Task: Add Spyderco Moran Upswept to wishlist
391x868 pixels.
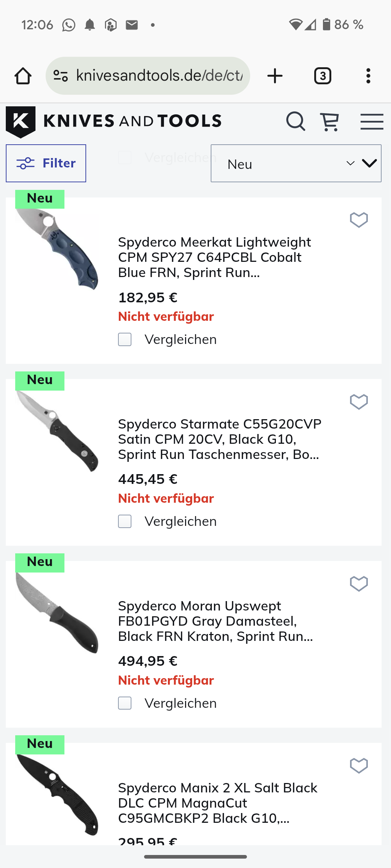Action: click(359, 583)
